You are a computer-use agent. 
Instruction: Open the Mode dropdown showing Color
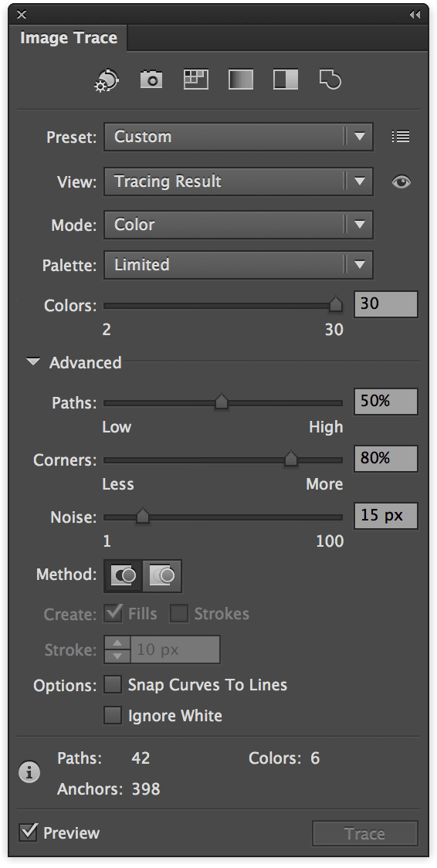[239, 225]
